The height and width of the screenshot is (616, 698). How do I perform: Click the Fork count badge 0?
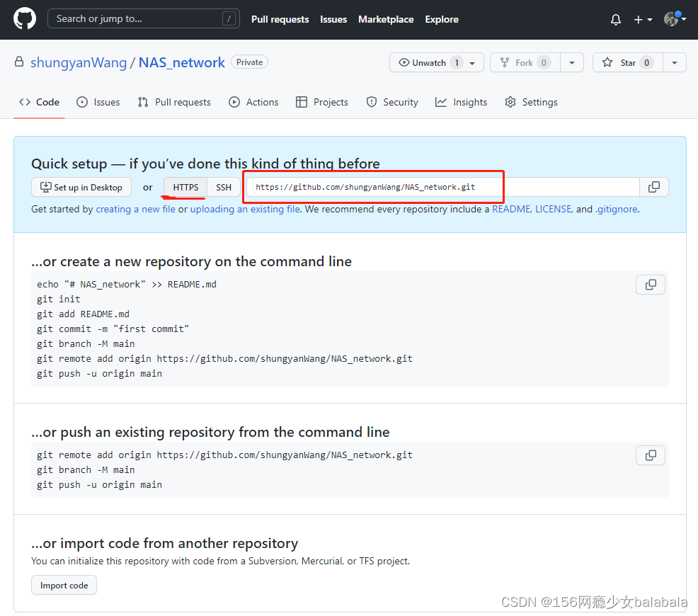[544, 63]
